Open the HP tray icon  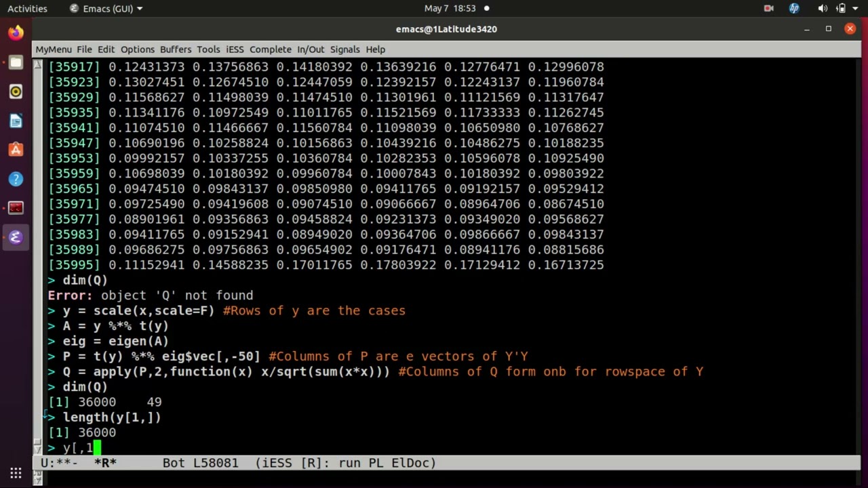click(x=794, y=8)
